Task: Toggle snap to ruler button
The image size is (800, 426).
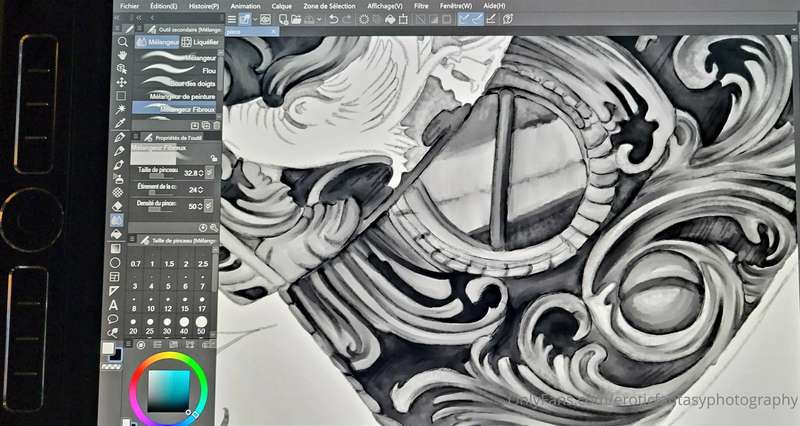Action: coord(464,19)
